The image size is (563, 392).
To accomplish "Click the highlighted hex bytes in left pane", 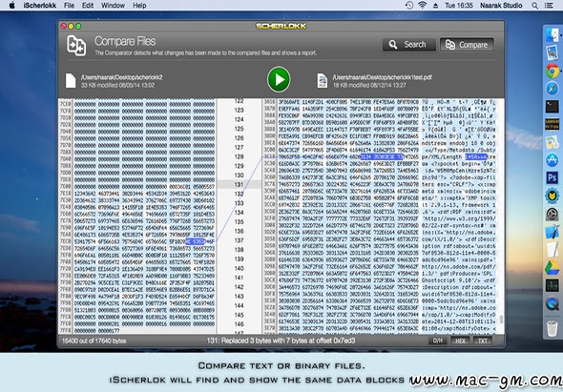I will pos(196,241).
